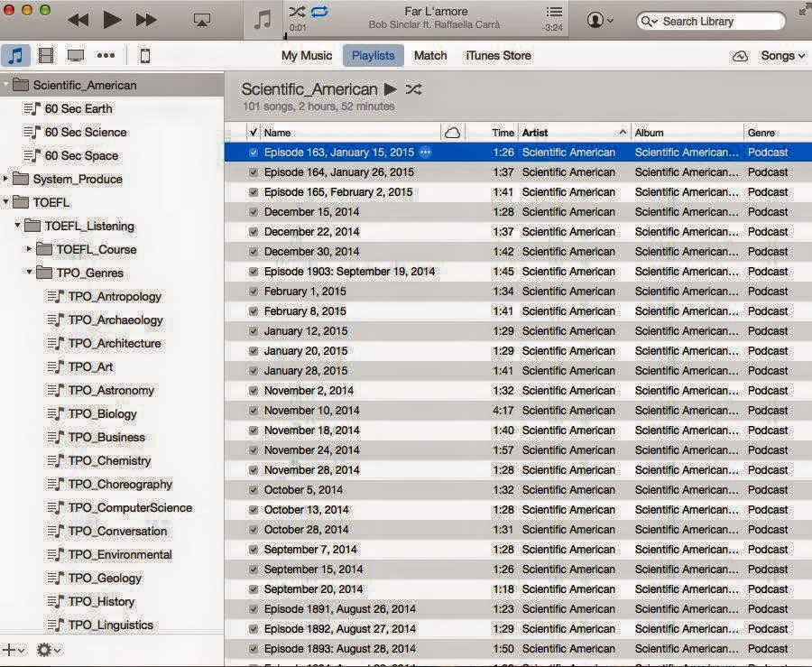The width and height of the screenshot is (812, 667).
Task: Select the October 28, 2014 episode row
Action: tap(518, 530)
